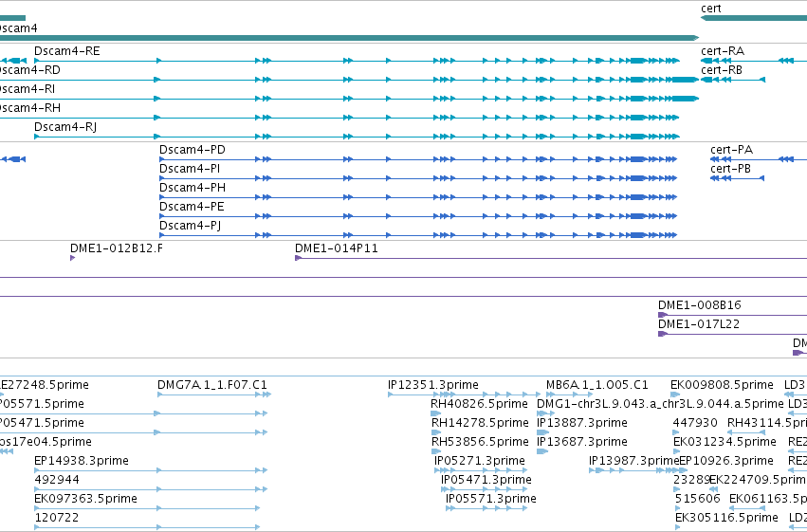Click the long Dscam4 gene span bar
Image resolution: width=807 pixels, height=532 pixels.
coord(349,38)
